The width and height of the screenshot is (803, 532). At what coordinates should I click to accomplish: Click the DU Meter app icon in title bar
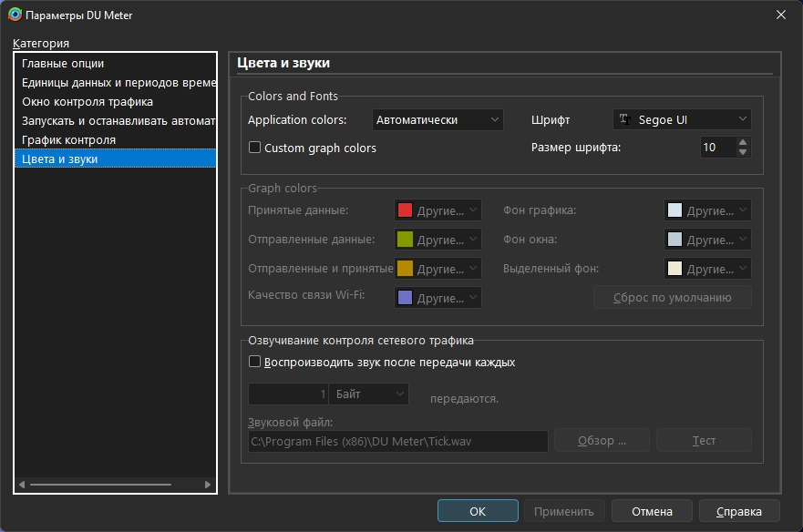click(x=15, y=15)
